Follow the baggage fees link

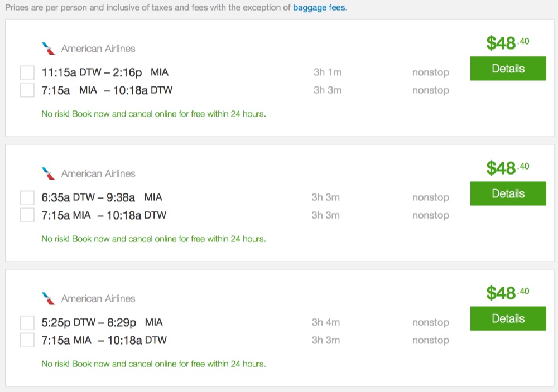coord(319,8)
